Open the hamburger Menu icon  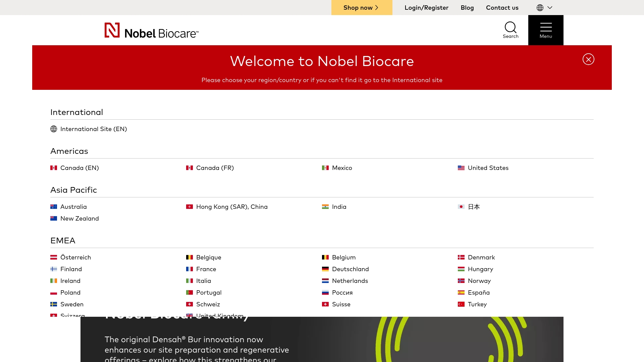pos(546,27)
